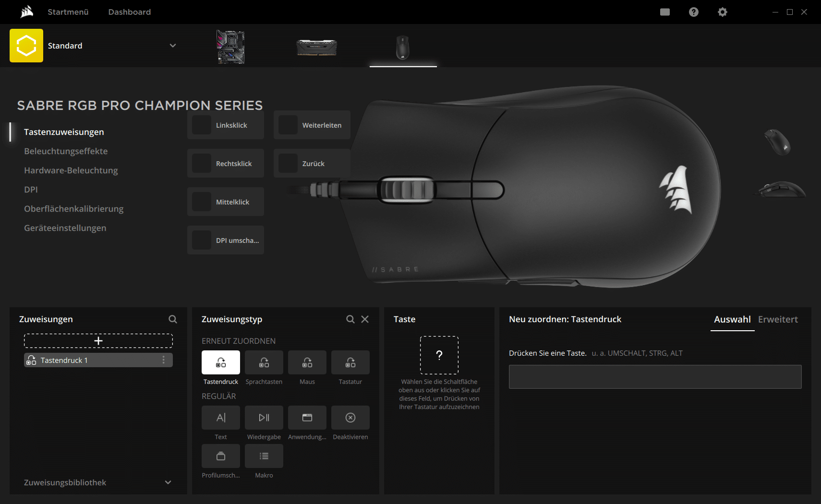Screen dimensions: 821x504
Task: Select the Deaktivieren assignment icon
Action: pos(350,418)
